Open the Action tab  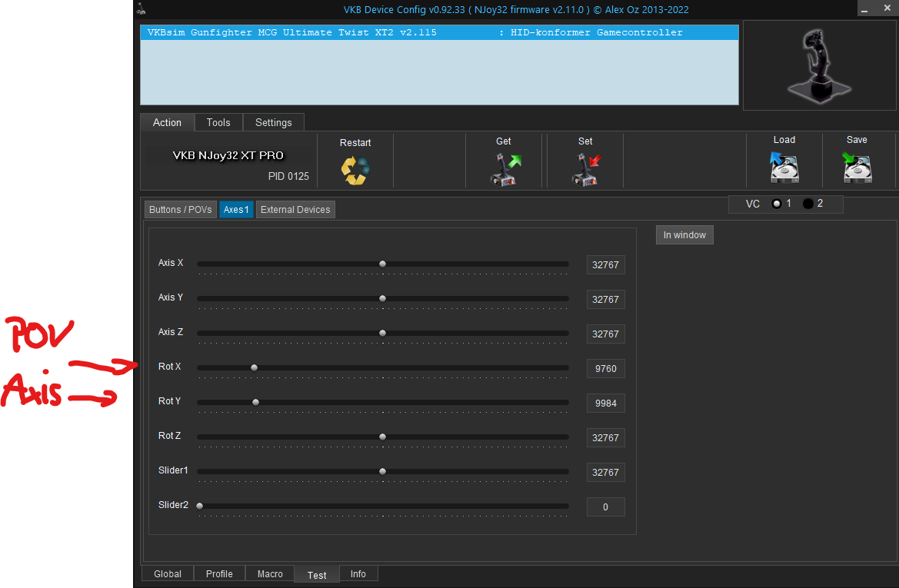click(167, 123)
